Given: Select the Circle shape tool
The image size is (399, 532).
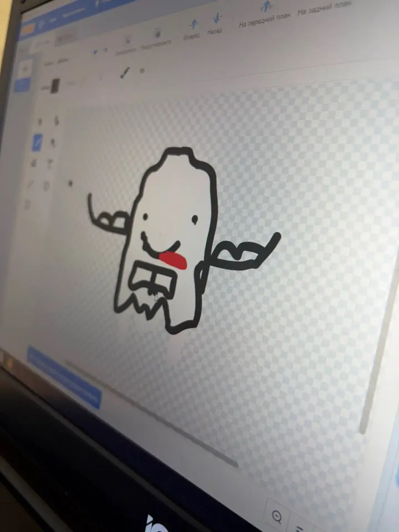Looking at the screenshot, I should tap(47, 186).
